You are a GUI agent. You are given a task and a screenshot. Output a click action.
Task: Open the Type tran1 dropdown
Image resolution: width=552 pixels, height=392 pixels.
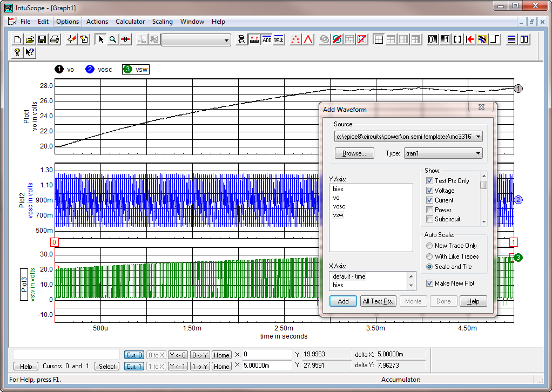(x=477, y=153)
